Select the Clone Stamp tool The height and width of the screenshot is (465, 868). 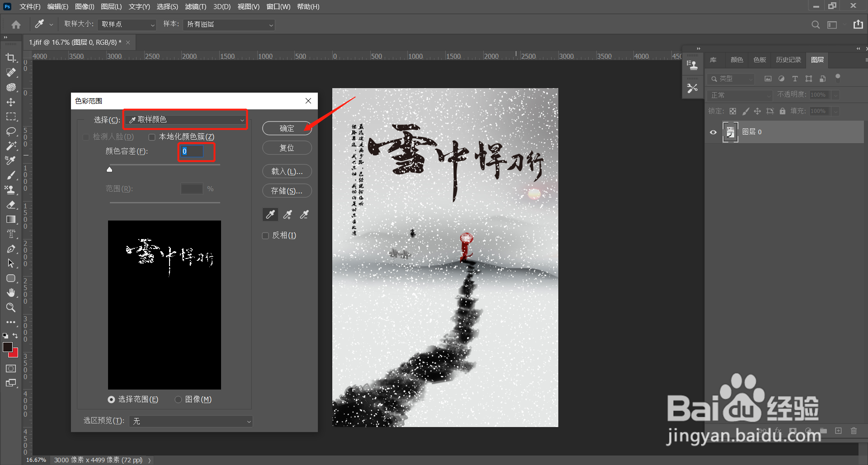[11, 190]
